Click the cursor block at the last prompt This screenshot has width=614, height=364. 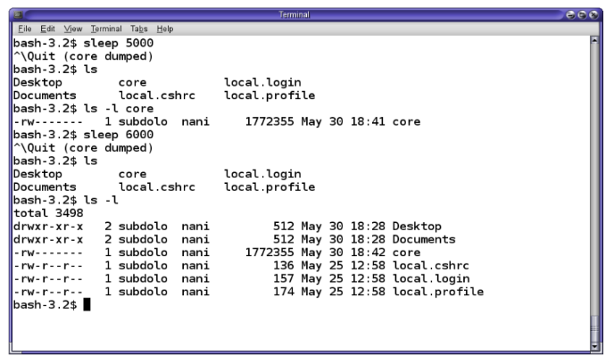point(87,305)
